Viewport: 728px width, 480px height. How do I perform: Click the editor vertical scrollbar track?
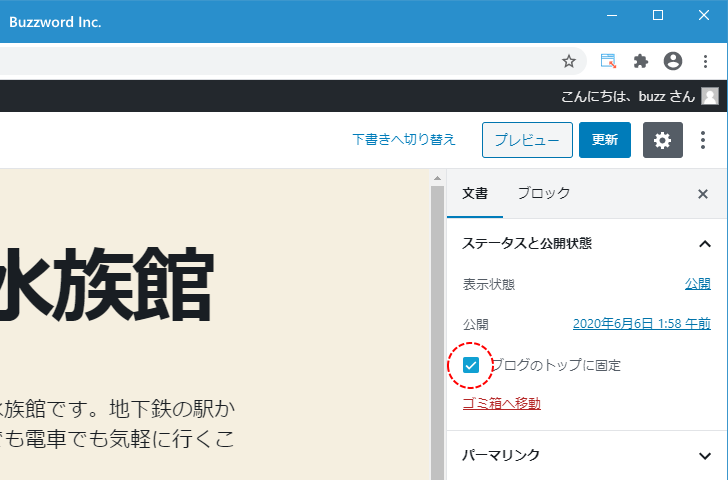pyautogui.click(x=437, y=332)
